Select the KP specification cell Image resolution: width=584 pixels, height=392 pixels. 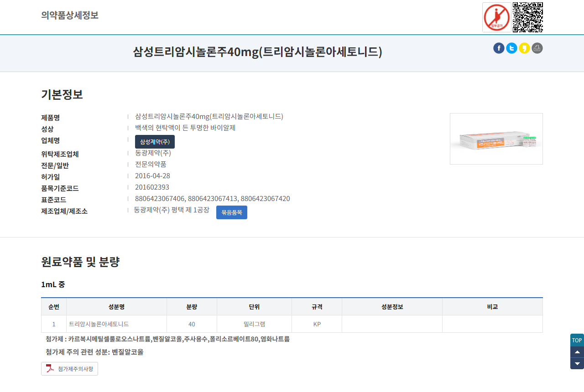tap(317, 324)
